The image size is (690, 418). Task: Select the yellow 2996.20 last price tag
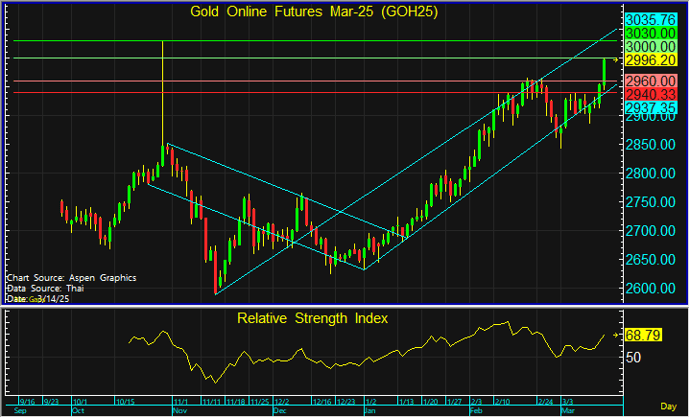pos(651,60)
